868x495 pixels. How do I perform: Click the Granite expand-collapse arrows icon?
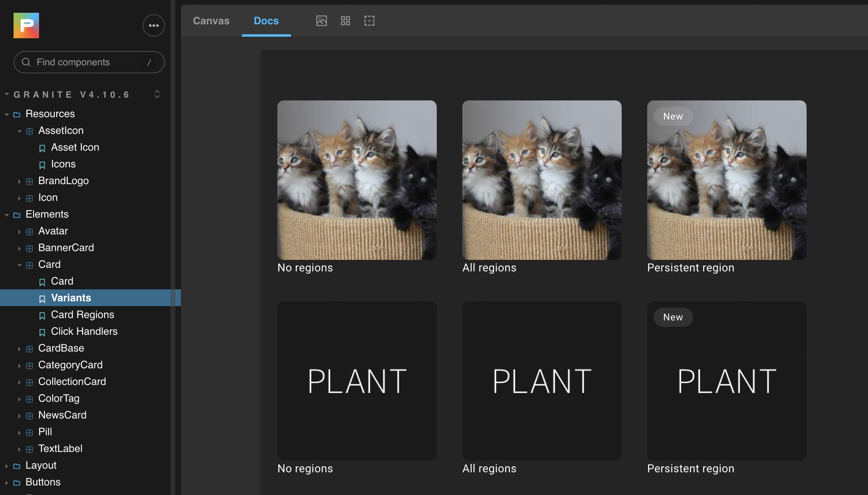pos(157,94)
